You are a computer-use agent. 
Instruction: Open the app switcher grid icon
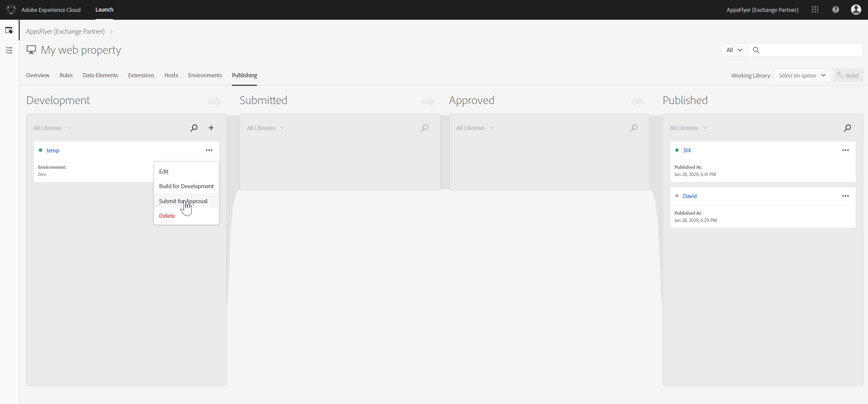[815, 10]
